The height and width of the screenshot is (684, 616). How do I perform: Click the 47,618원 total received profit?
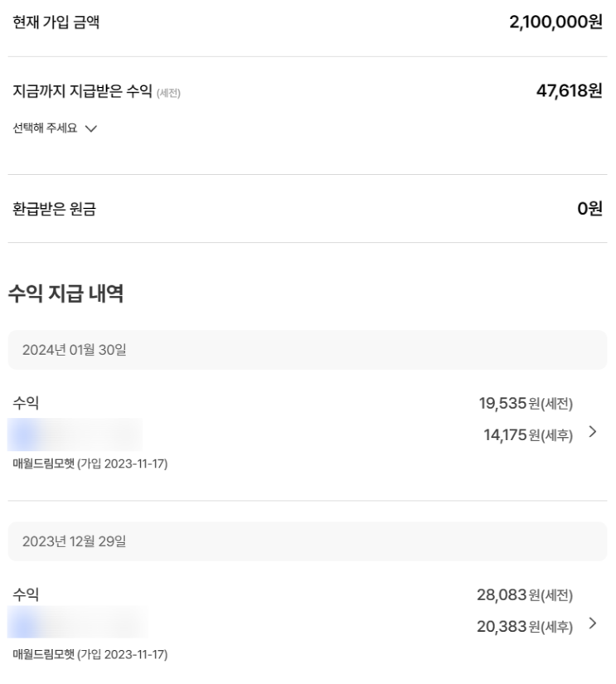tap(569, 90)
